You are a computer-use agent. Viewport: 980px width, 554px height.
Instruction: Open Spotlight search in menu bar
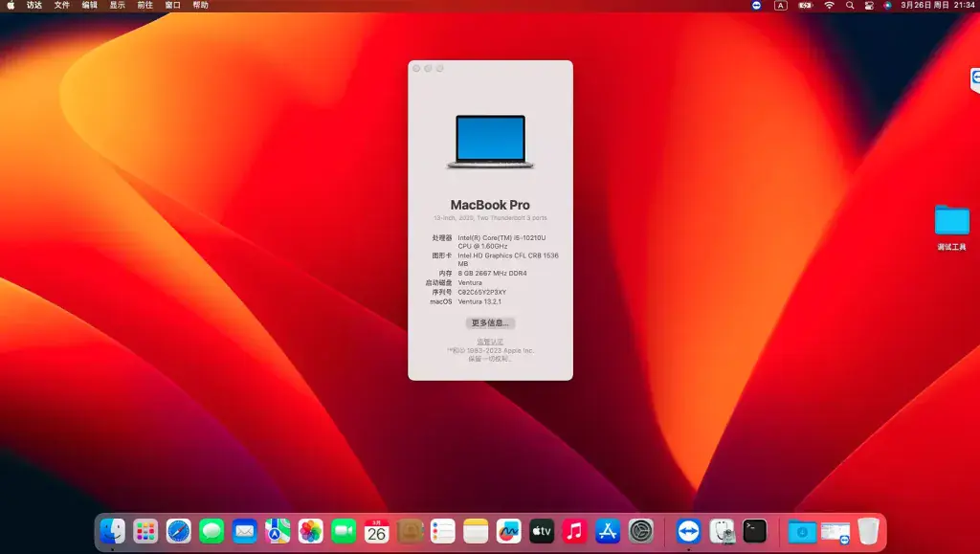coord(850,5)
